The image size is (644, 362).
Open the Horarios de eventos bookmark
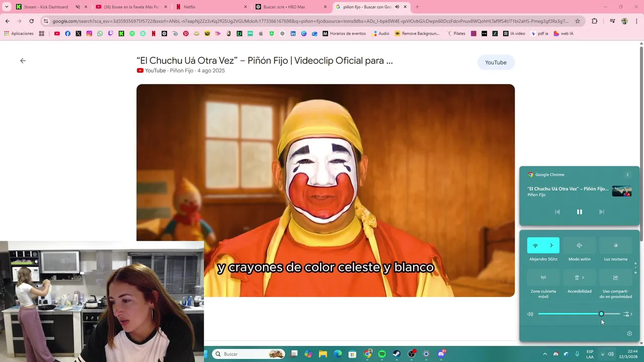pos(344,34)
